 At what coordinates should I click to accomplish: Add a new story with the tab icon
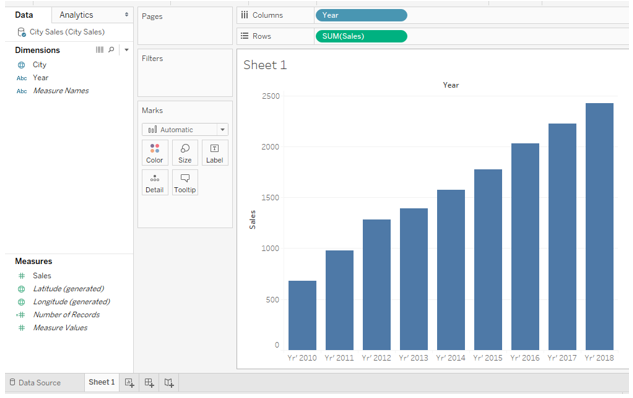(x=169, y=383)
